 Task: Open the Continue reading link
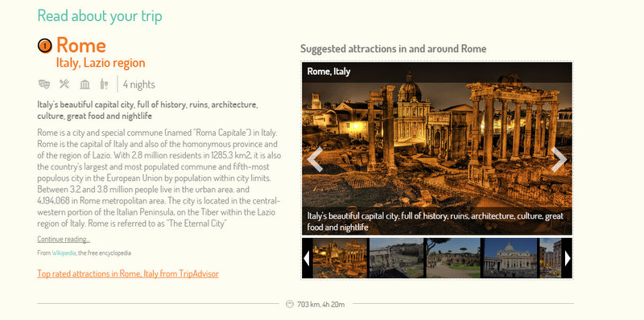point(64,239)
